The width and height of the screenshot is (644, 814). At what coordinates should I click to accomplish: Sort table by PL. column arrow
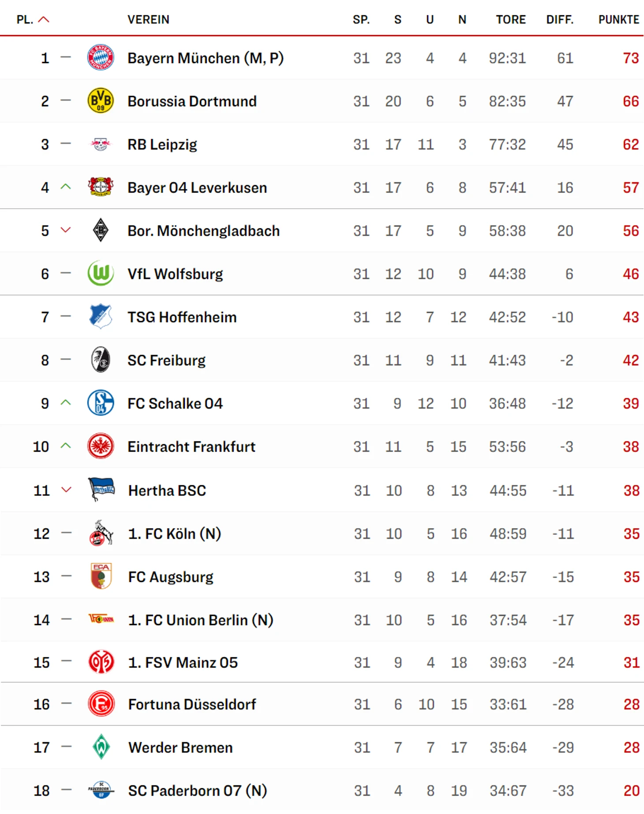tap(44, 19)
